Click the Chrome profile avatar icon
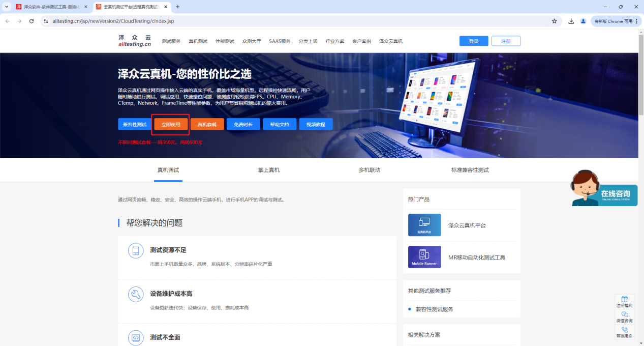The height and width of the screenshot is (346, 644). 583,21
